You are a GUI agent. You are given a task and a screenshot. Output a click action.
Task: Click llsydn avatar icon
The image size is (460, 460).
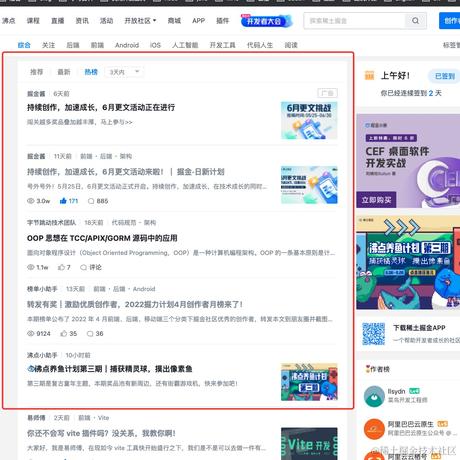tap(374, 396)
